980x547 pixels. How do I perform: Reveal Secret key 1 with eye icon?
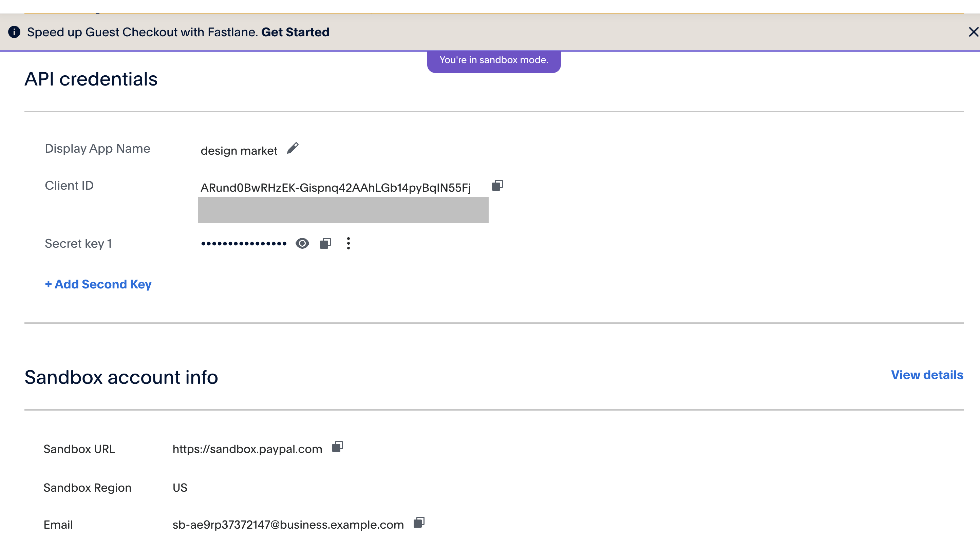point(302,243)
